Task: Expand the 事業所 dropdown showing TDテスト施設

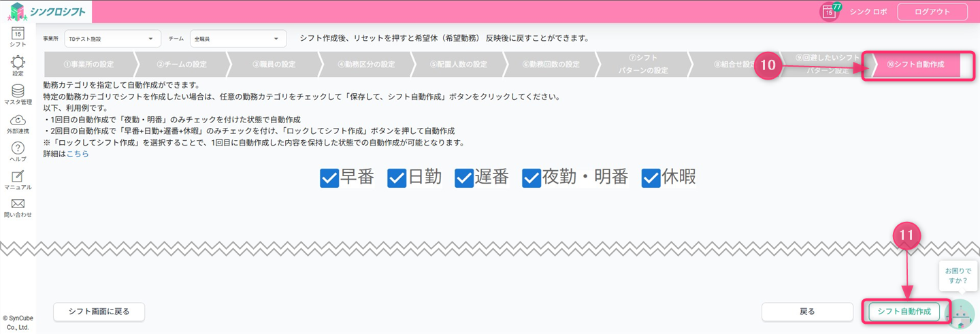Action: (x=112, y=39)
